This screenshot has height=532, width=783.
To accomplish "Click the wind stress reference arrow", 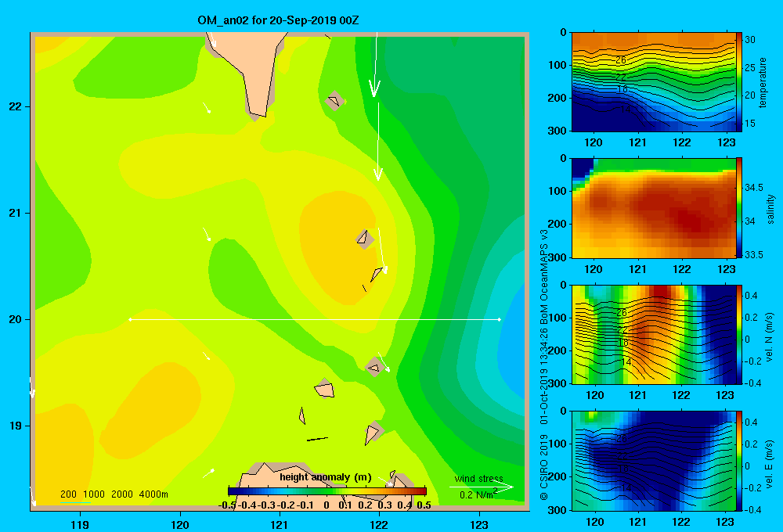I will 481,487.
